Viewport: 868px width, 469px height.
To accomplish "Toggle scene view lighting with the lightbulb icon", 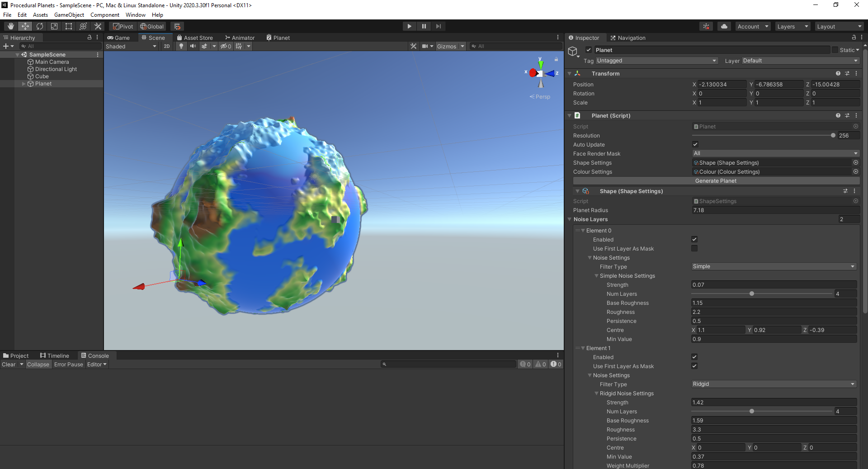I will (181, 46).
